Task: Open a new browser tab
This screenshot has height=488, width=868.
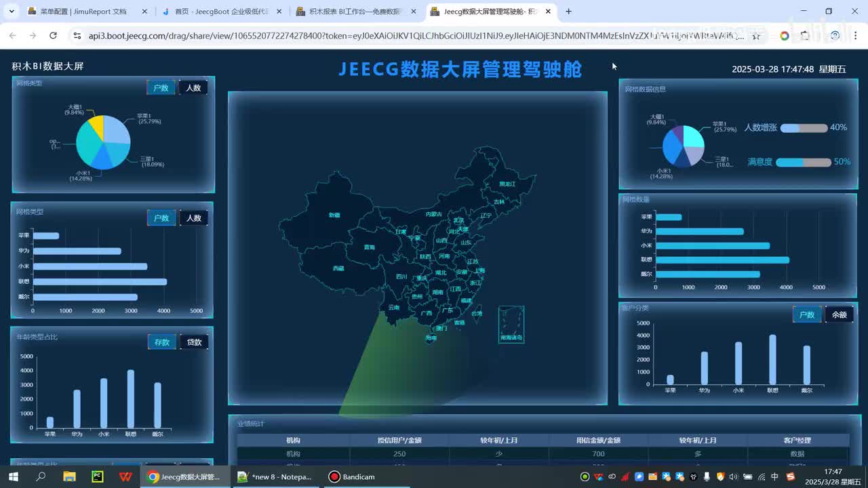Action: [x=568, y=12]
